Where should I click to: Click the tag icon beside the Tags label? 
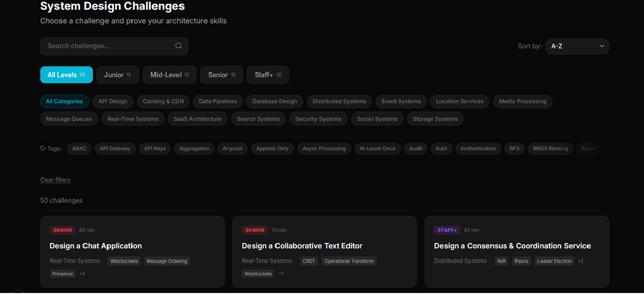42,148
